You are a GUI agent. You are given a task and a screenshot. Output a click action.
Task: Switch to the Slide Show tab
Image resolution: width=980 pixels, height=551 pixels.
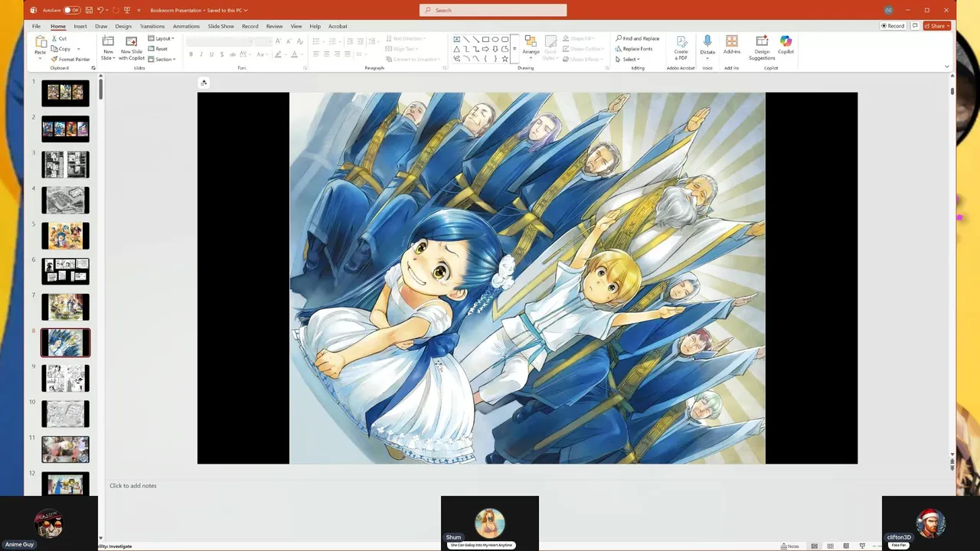[x=220, y=26]
